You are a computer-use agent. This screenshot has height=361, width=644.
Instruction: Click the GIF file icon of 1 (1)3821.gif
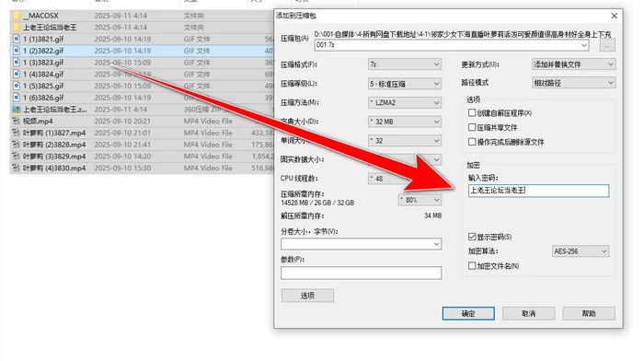17,39
